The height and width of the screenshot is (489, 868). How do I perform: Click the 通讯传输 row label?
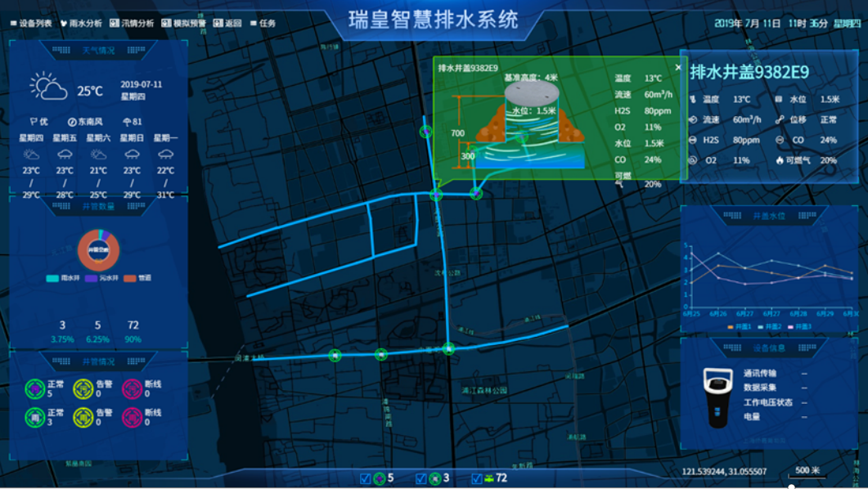click(x=759, y=374)
